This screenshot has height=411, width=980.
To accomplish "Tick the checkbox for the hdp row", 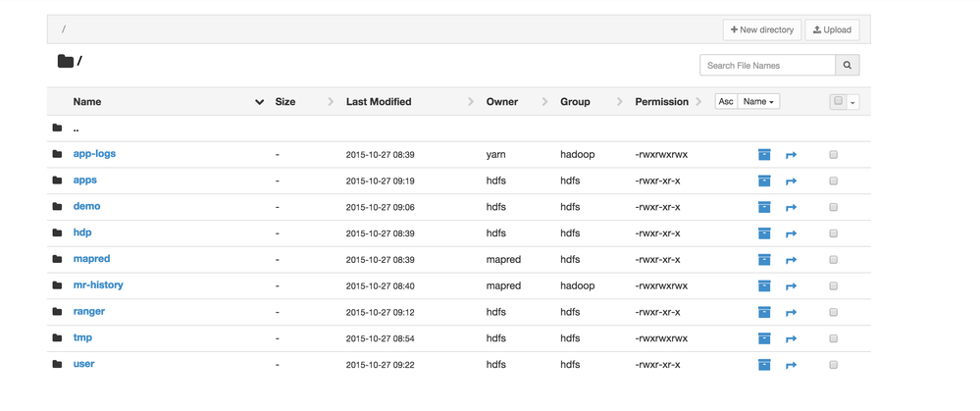I will pyautogui.click(x=833, y=233).
